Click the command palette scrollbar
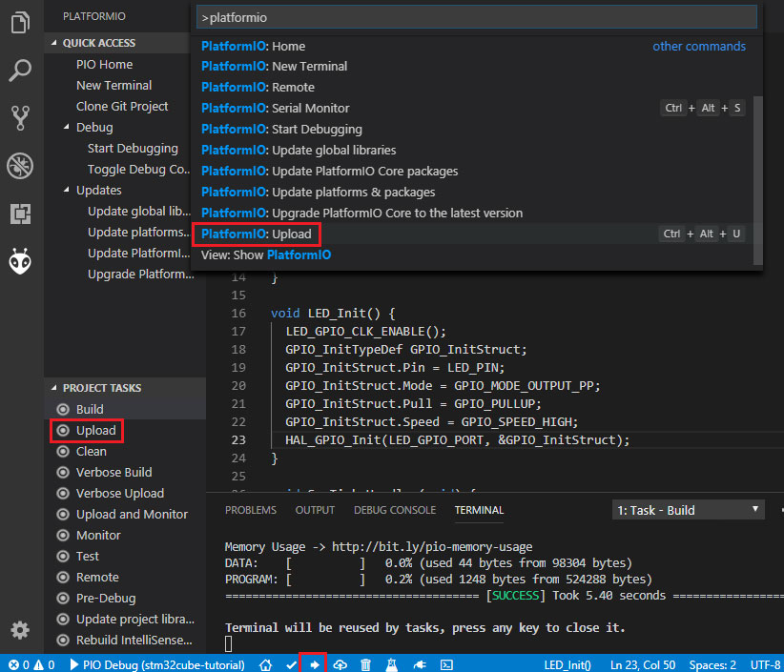This screenshot has width=784, height=672. coord(758,179)
